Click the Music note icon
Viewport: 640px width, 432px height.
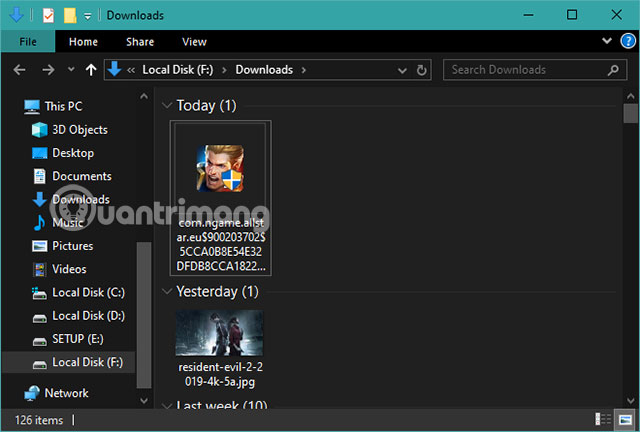pos(39,223)
